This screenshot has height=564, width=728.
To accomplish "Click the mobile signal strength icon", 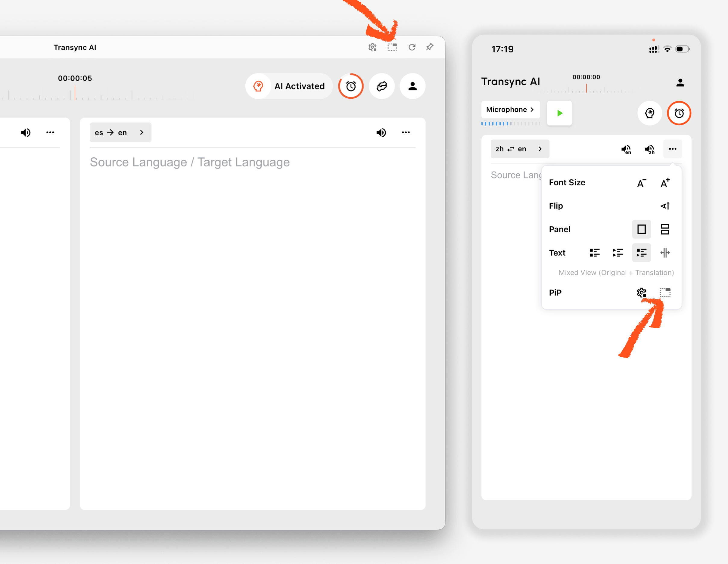I will pyautogui.click(x=654, y=50).
